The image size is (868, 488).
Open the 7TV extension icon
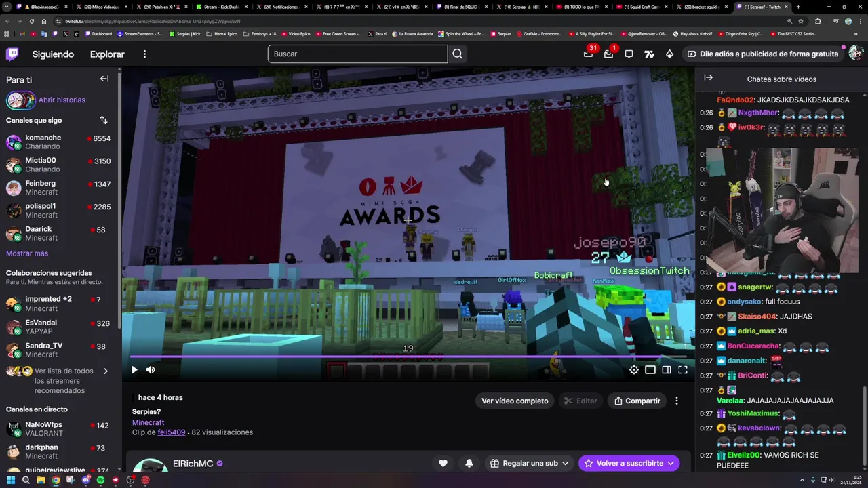649,54
